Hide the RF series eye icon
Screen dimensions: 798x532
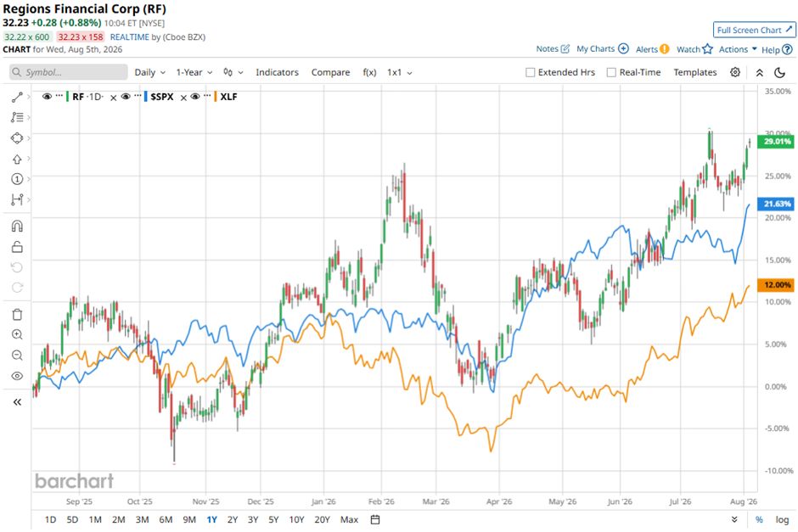[x=47, y=97]
